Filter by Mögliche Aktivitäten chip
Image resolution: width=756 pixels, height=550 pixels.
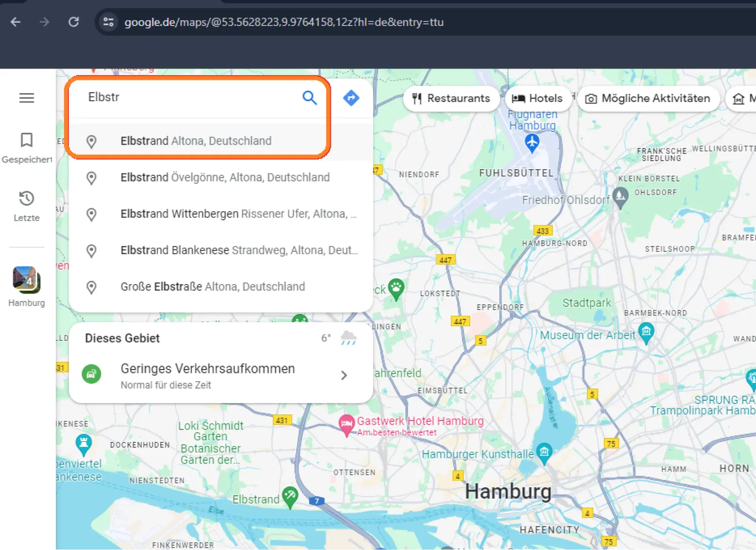pos(648,98)
